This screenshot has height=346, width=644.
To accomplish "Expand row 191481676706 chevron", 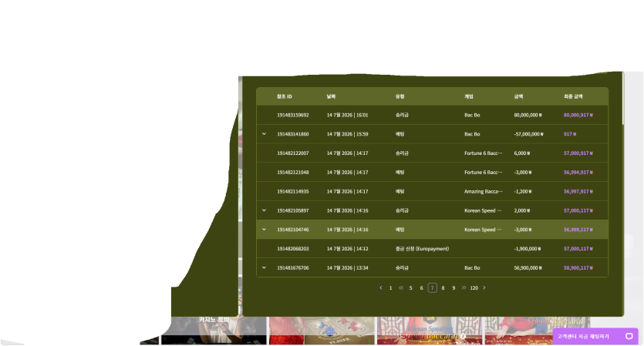I will click(264, 267).
